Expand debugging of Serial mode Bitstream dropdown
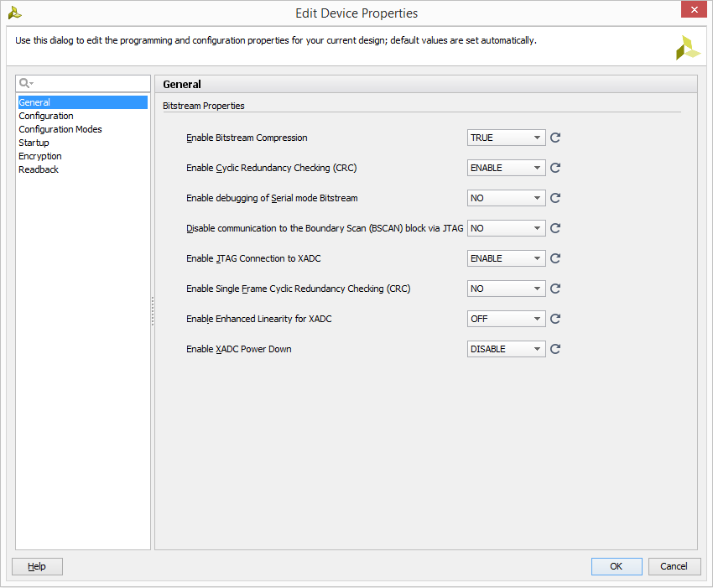The width and height of the screenshot is (713, 588). (x=506, y=198)
